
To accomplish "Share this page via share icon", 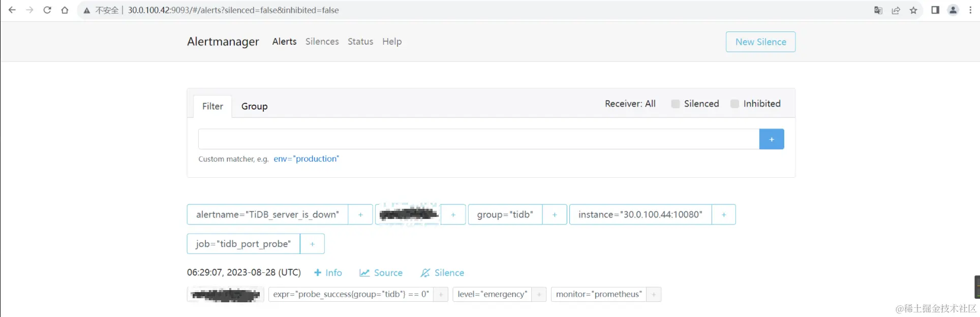I will [896, 10].
